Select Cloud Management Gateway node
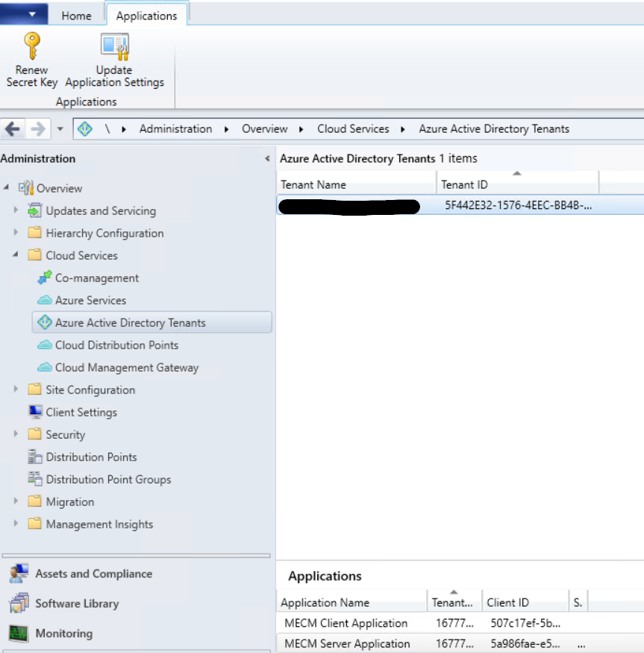 tap(126, 367)
